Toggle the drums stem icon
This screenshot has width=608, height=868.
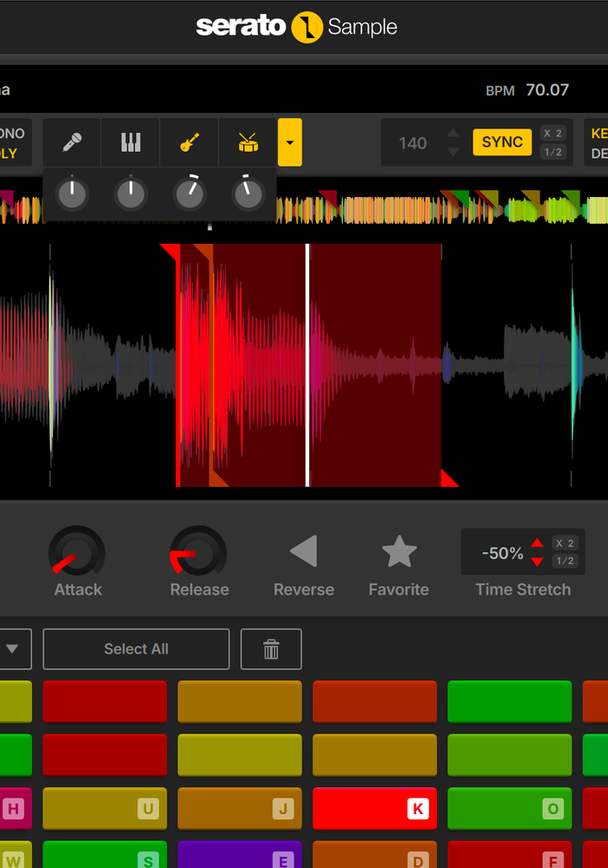(x=248, y=142)
